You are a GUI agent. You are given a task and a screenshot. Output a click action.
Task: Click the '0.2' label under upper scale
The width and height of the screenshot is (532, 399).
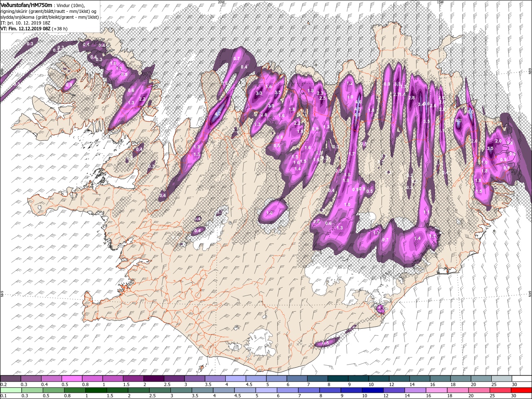4,384
